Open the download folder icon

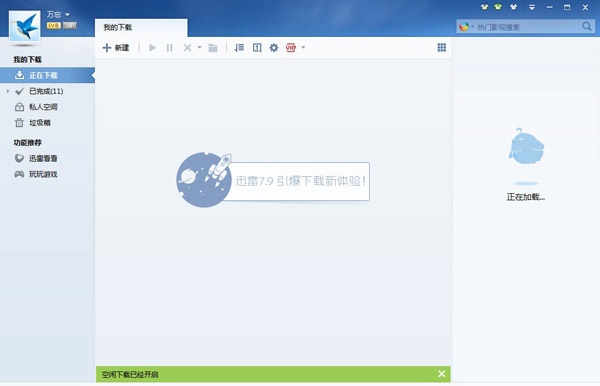click(x=213, y=48)
